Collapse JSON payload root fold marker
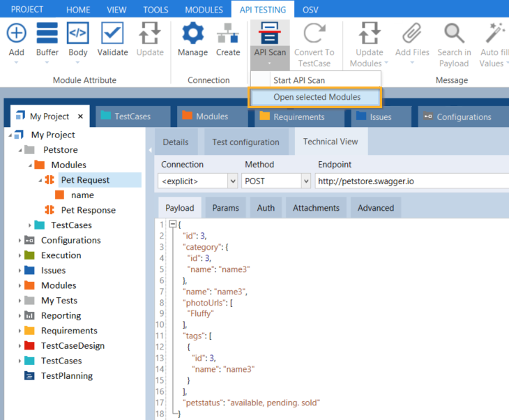509x420 pixels. [x=172, y=225]
